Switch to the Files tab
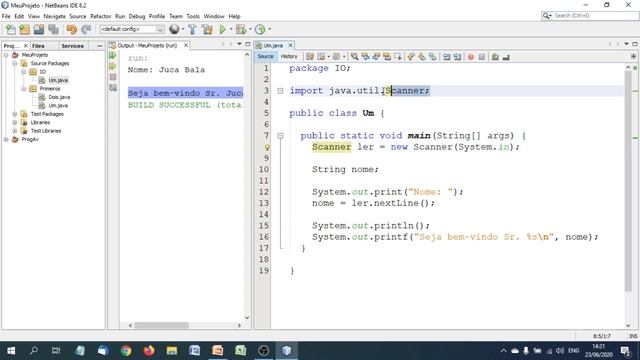This screenshot has height=360, width=640. click(38, 46)
